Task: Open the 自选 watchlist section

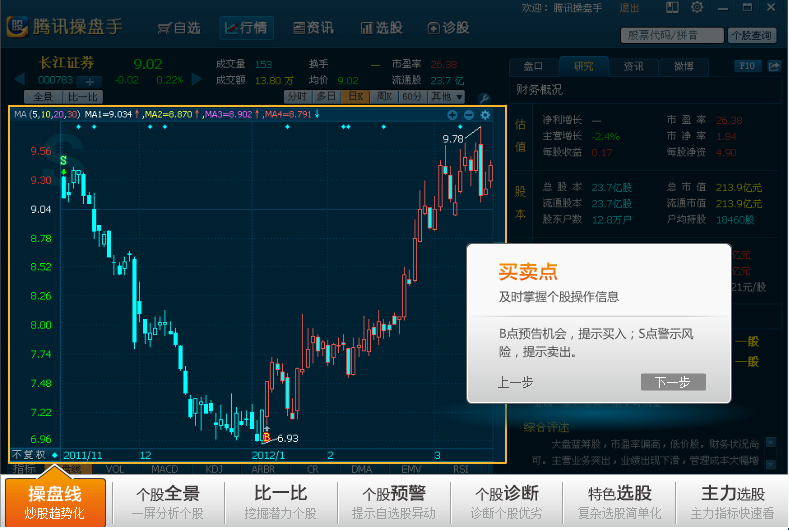Action: pyautogui.click(x=179, y=28)
